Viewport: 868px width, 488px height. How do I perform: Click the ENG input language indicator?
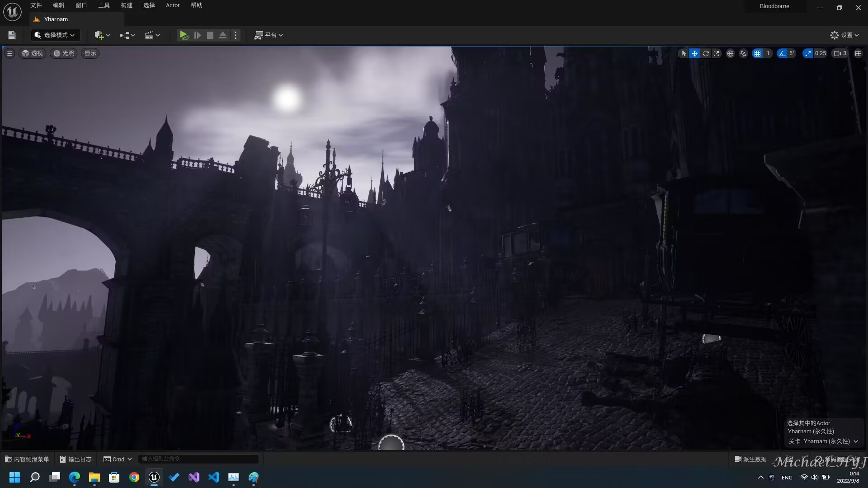click(x=787, y=478)
